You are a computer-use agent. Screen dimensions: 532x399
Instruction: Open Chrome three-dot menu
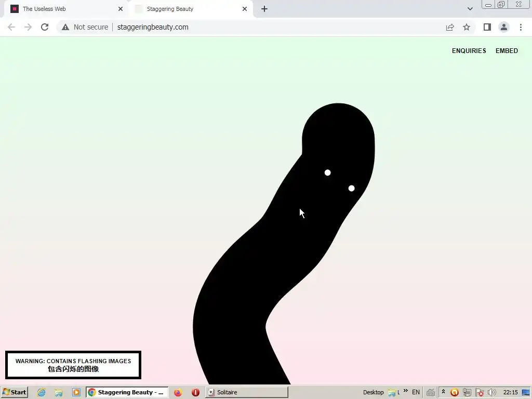(521, 27)
